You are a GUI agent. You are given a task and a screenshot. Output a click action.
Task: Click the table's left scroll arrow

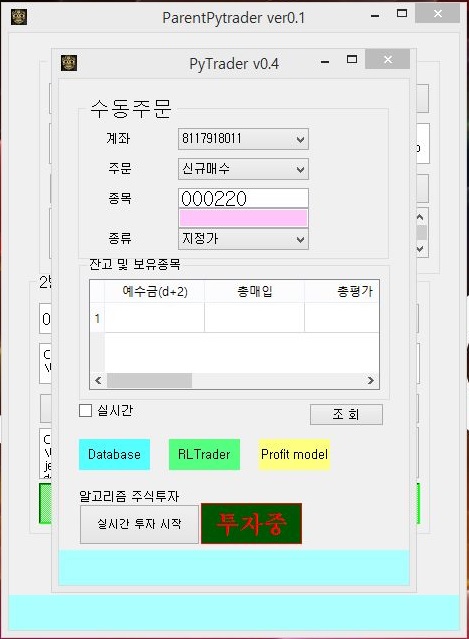tap(98, 381)
